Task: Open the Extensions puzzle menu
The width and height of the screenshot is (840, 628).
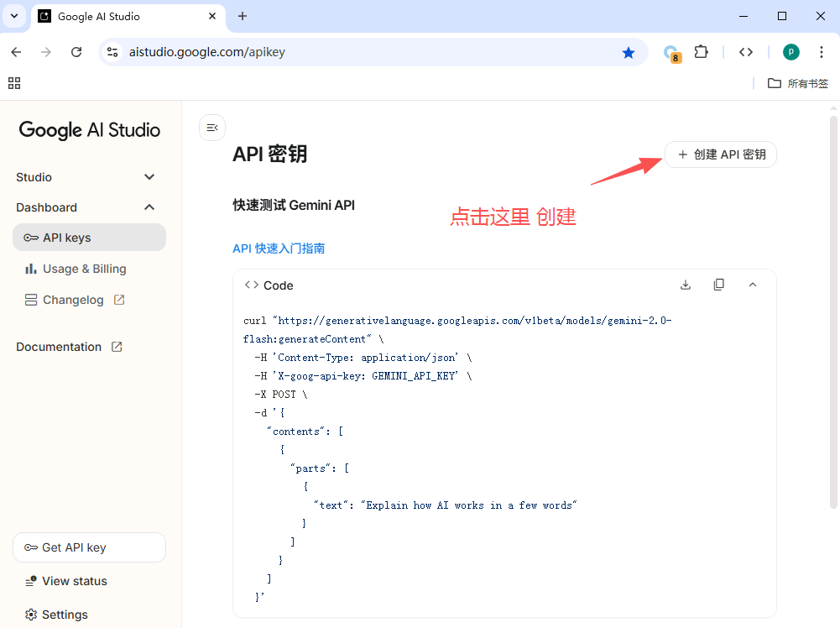Action: click(702, 52)
